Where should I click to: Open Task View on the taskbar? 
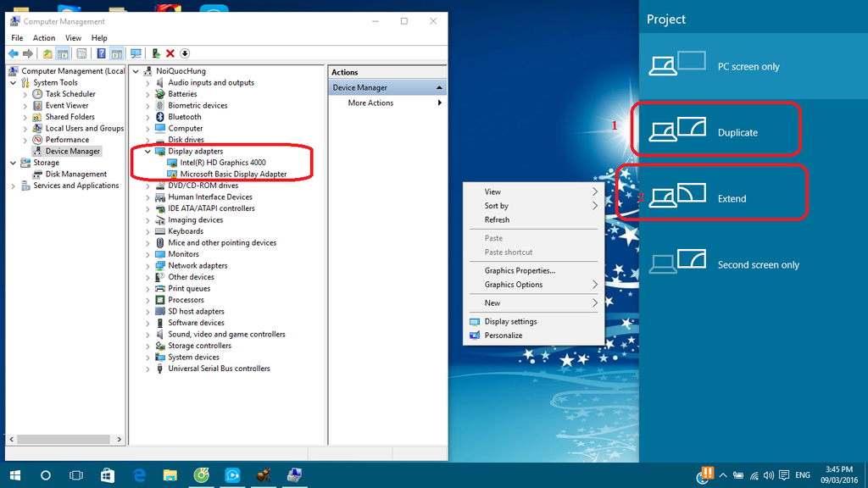tap(76, 475)
